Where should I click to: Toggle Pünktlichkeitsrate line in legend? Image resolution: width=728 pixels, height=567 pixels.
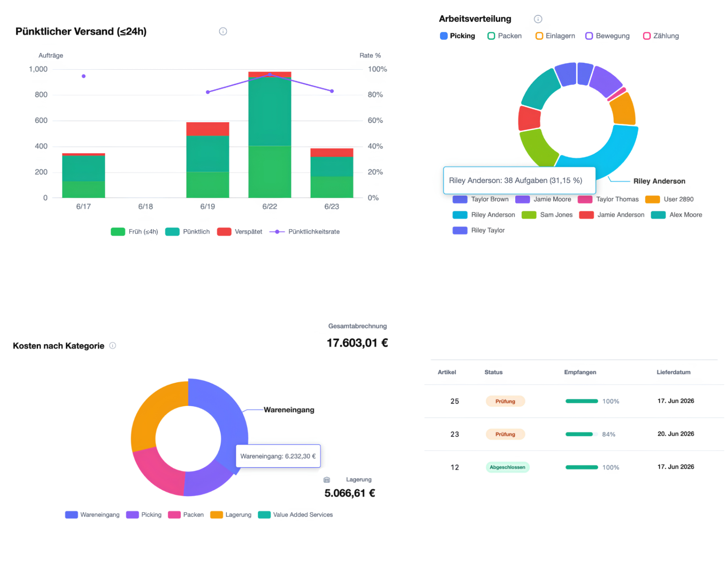point(305,232)
